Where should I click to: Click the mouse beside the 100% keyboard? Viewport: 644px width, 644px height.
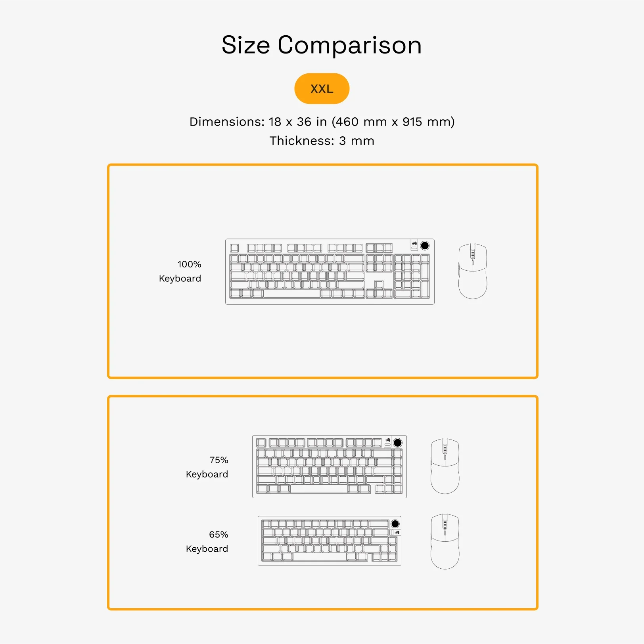point(472,271)
